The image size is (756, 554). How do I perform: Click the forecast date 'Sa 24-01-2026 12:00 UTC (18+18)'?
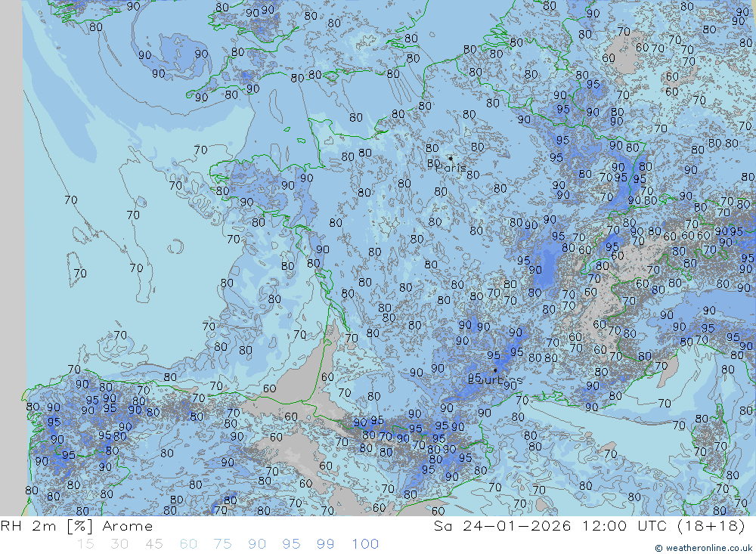point(589,526)
